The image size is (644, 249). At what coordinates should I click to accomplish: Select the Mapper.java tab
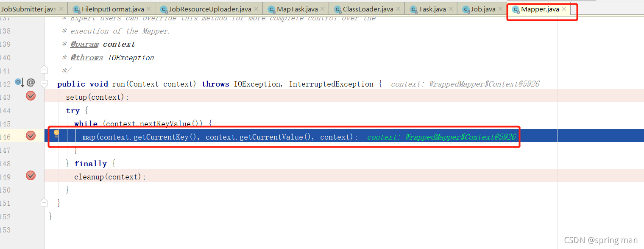pyautogui.click(x=540, y=9)
